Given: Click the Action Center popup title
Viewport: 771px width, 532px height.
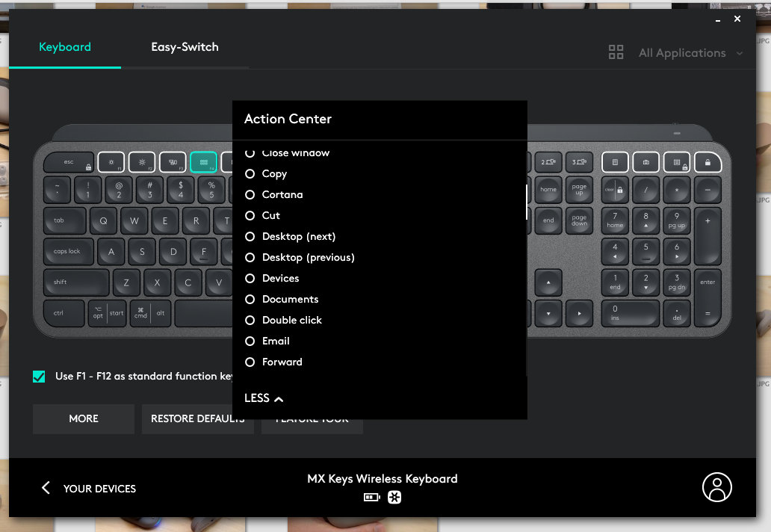Looking at the screenshot, I should [288, 119].
